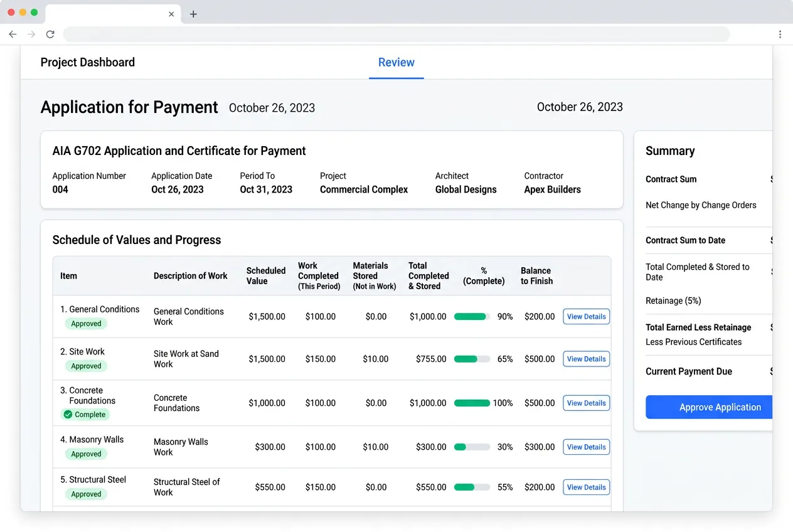Switch to the Review tab
The image size is (793, 532).
pyautogui.click(x=396, y=62)
